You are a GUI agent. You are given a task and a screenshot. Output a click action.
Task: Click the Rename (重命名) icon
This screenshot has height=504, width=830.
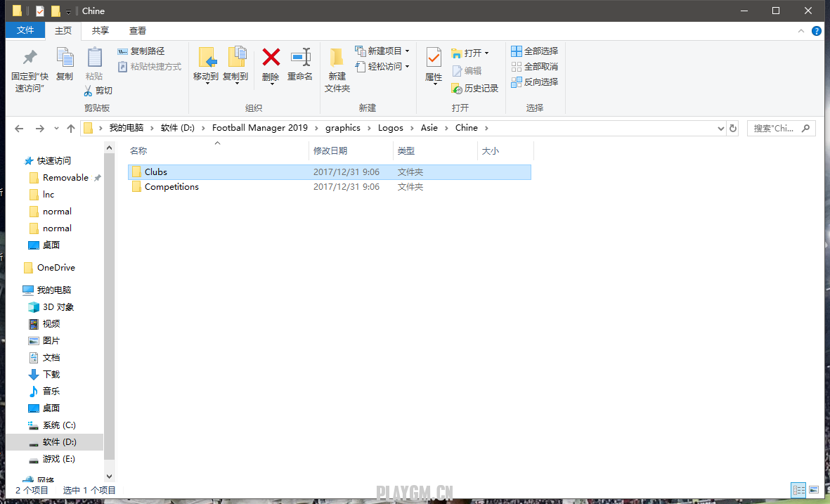click(x=300, y=57)
